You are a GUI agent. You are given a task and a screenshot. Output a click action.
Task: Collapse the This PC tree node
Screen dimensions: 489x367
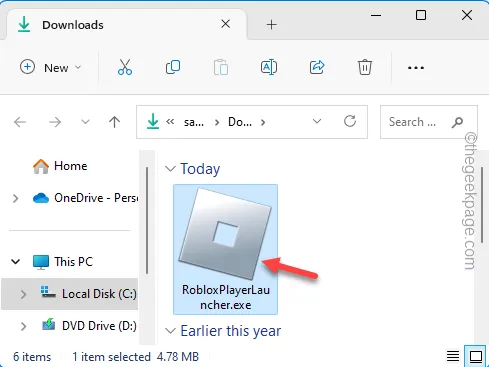[x=16, y=262]
